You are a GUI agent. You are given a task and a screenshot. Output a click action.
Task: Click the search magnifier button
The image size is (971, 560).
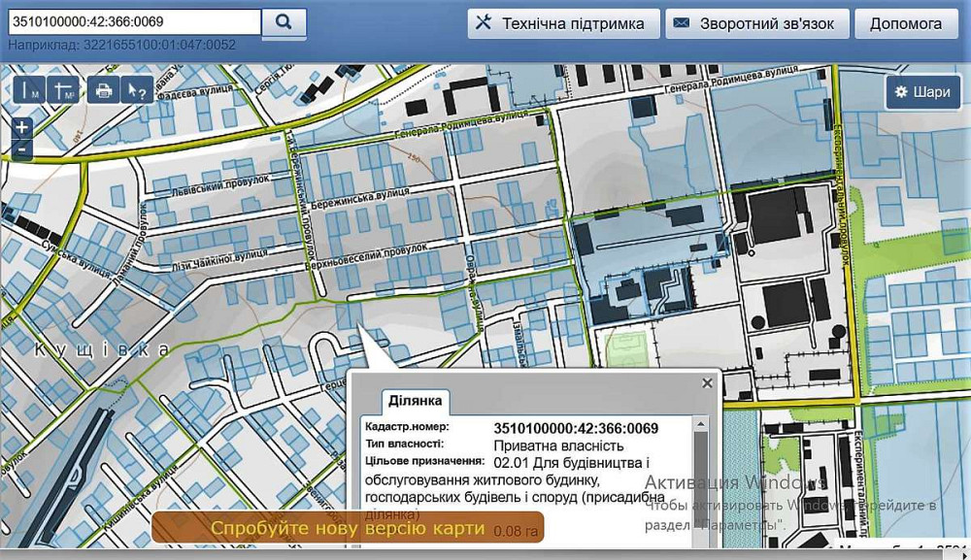[284, 22]
